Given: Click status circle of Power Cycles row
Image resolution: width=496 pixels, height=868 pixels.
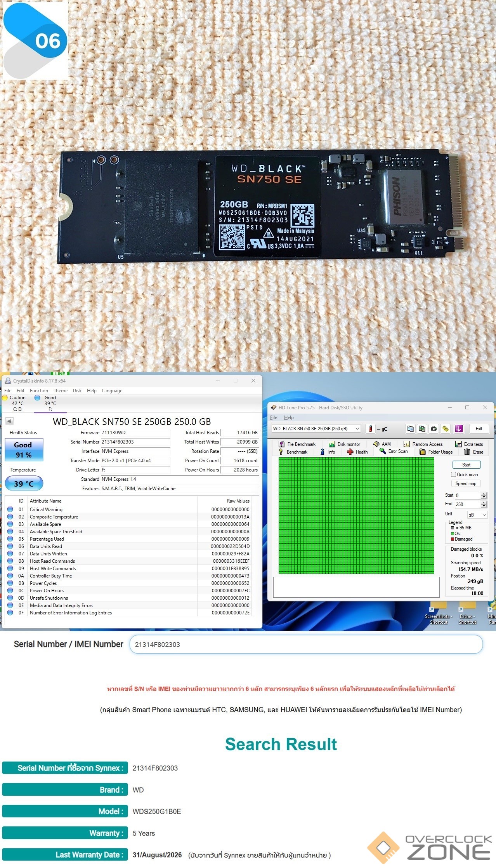Looking at the screenshot, I should 10,583.
